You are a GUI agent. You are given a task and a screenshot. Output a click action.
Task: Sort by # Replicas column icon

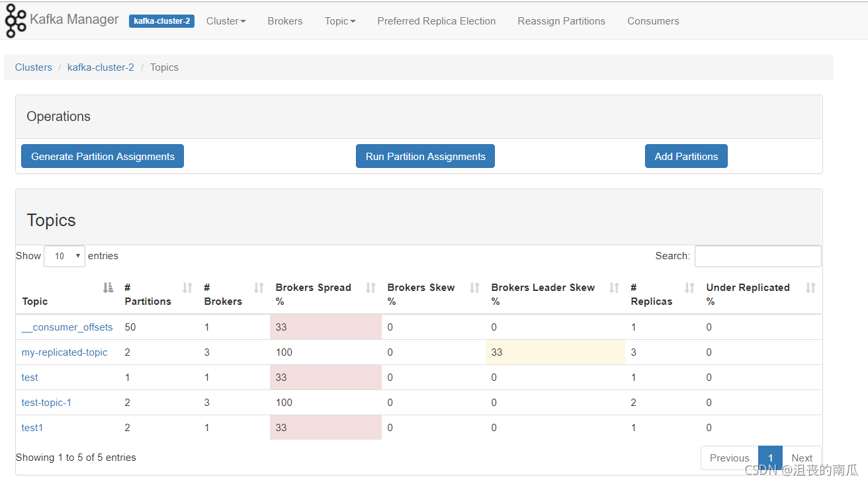point(689,288)
